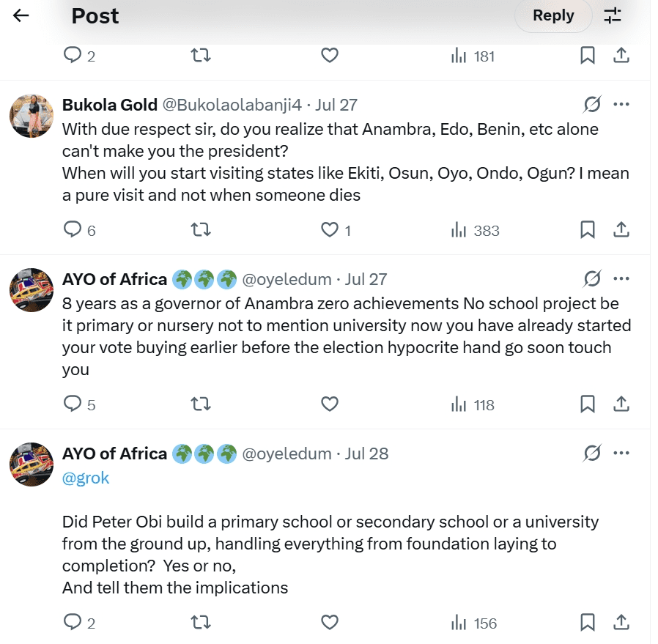The height and width of the screenshot is (644, 658).
Task: Open comments on Bukola Gold's reply
Action: coord(73,230)
